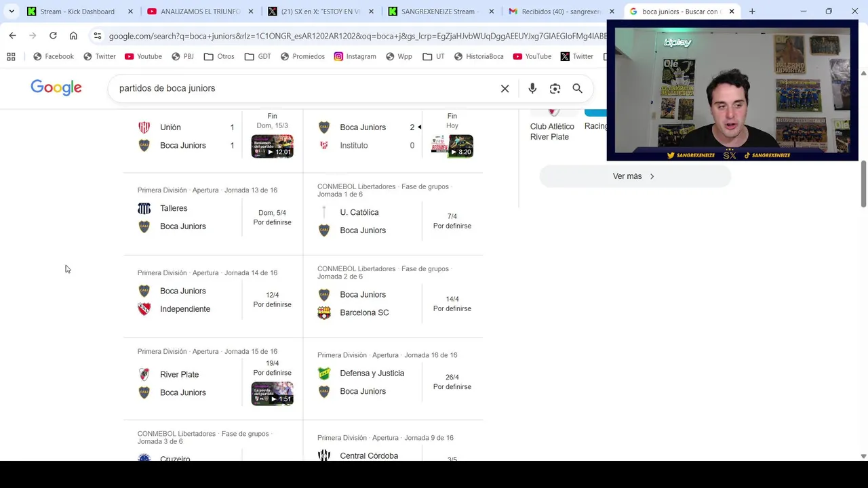The height and width of the screenshot is (488, 868).
Task: Open the X Twitter bookmark
Action: [576, 56]
